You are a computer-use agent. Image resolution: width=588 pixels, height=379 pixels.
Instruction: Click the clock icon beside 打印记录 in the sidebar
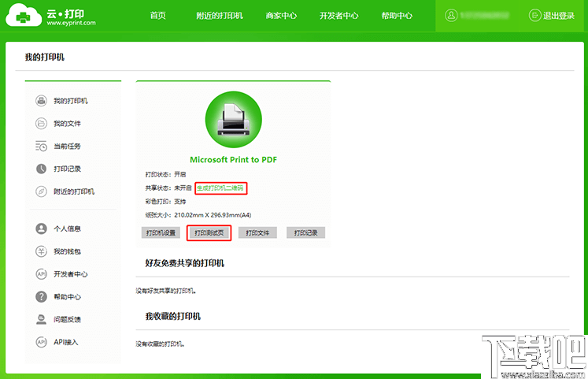click(41, 169)
